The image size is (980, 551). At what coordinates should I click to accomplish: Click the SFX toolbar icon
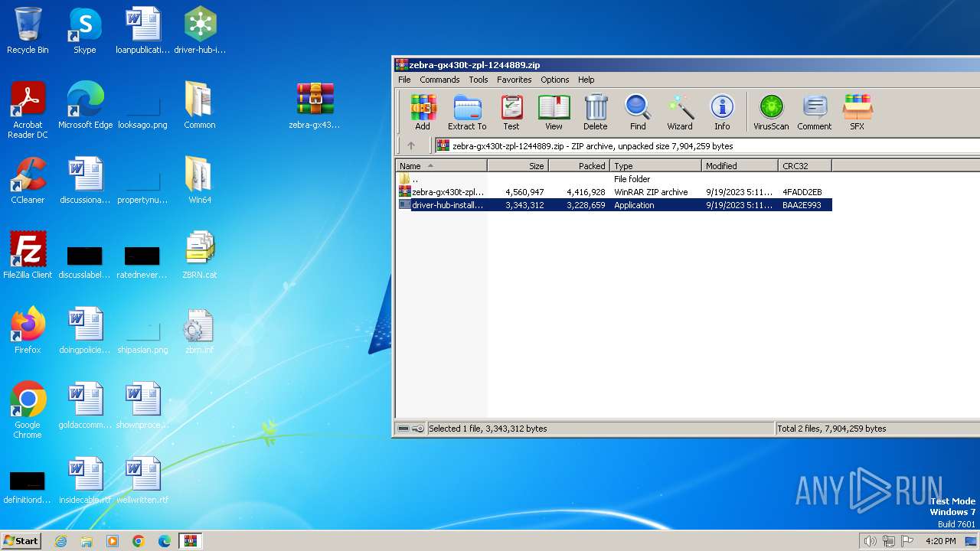857,112
